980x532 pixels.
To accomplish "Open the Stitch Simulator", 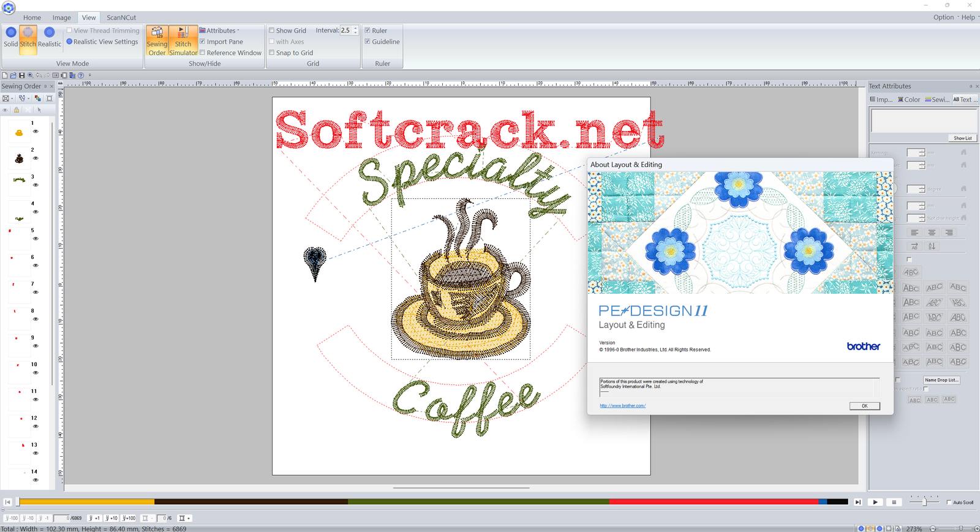I will click(x=183, y=41).
